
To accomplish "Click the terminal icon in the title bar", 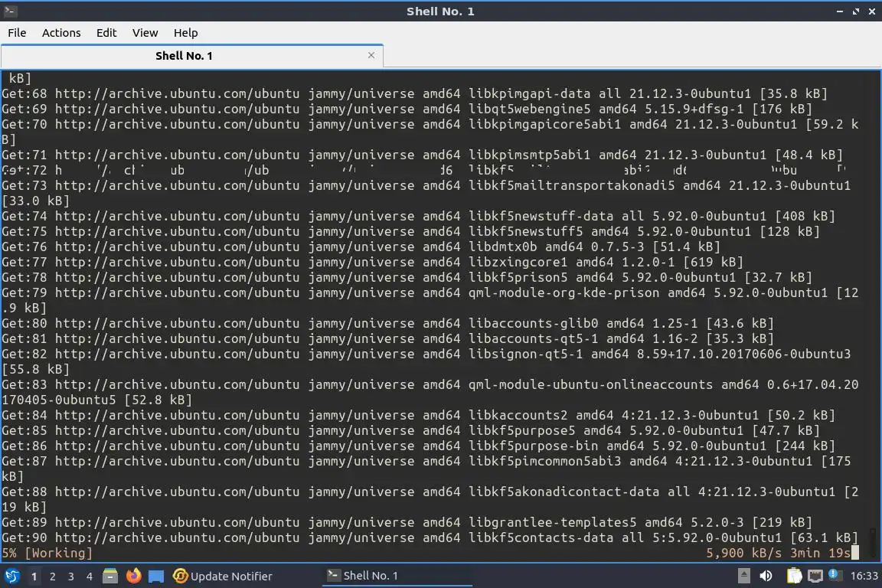I will click(x=10, y=11).
